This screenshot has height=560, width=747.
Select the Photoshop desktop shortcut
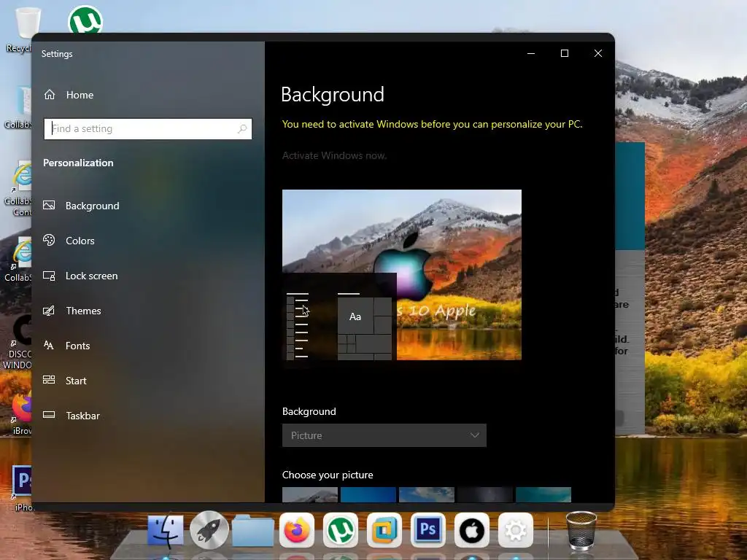[x=21, y=488]
